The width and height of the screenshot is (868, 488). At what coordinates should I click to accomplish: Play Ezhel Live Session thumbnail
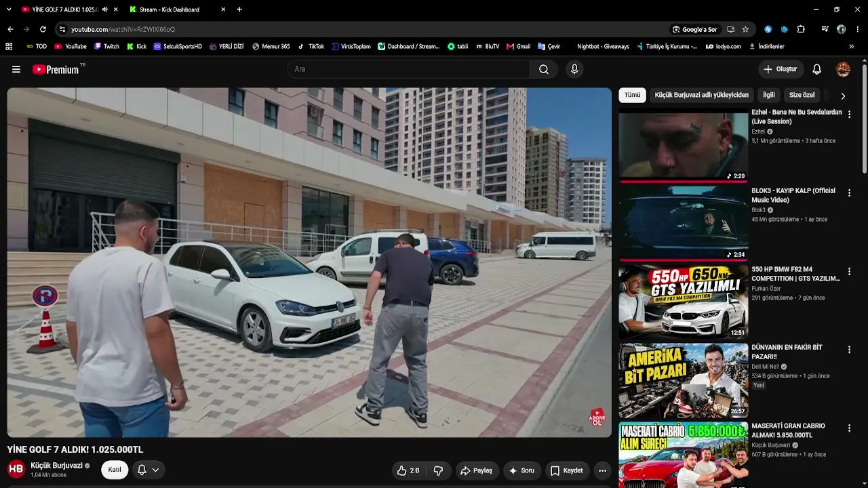coord(683,145)
